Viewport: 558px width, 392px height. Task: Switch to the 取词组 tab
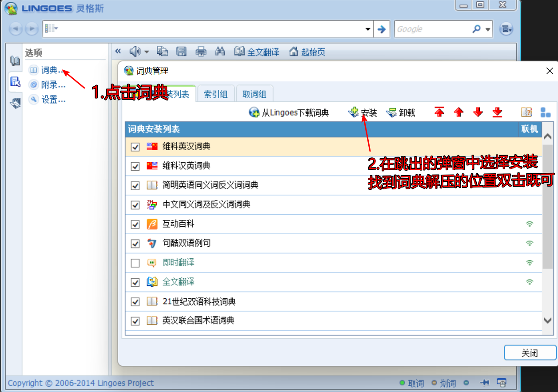click(x=254, y=94)
